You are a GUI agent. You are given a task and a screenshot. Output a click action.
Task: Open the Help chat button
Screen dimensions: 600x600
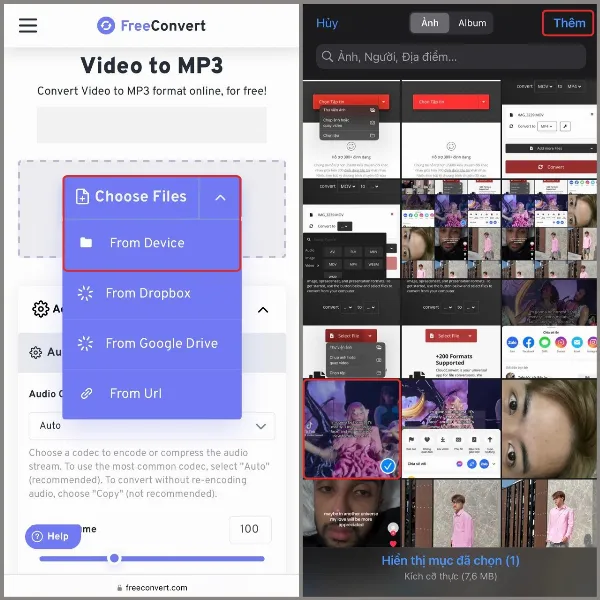53,536
